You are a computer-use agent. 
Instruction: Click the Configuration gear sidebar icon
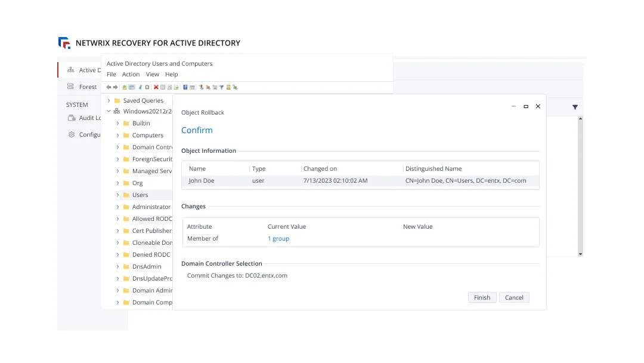click(72, 134)
